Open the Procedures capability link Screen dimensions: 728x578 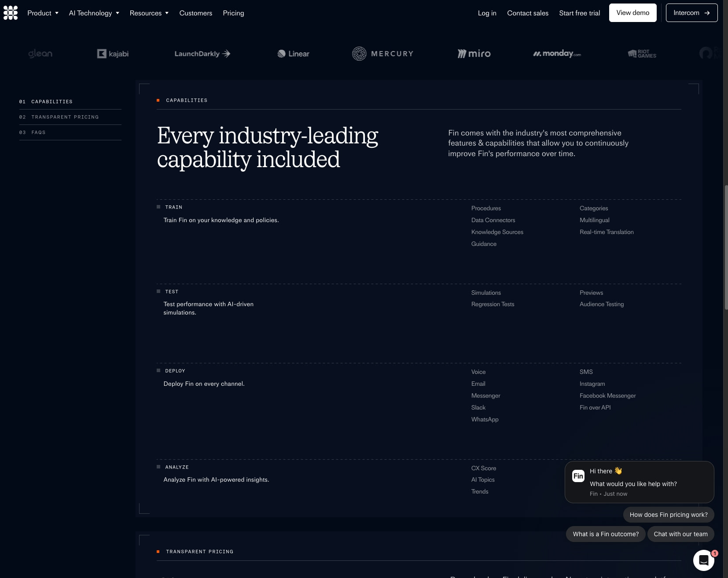point(486,208)
